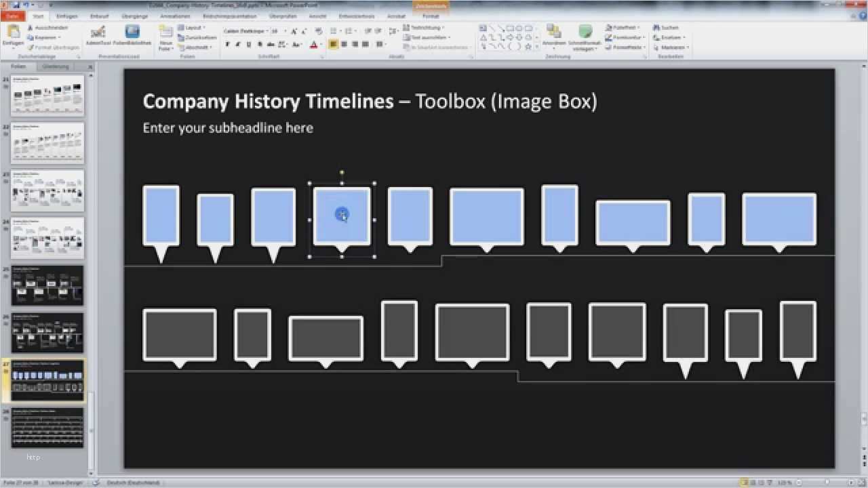Image resolution: width=868 pixels, height=488 pixels.
Task: Toggle italic text formatting
Action: (238, 45)
